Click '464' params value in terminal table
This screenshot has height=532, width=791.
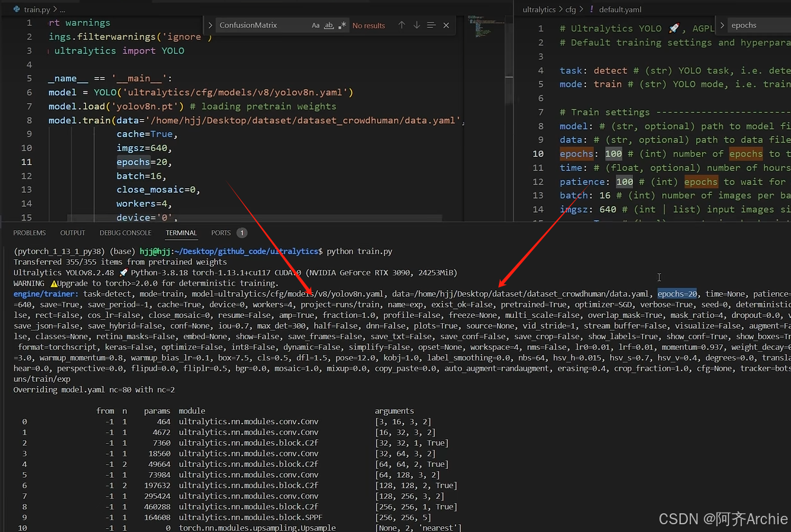click(x=162, y=421)
